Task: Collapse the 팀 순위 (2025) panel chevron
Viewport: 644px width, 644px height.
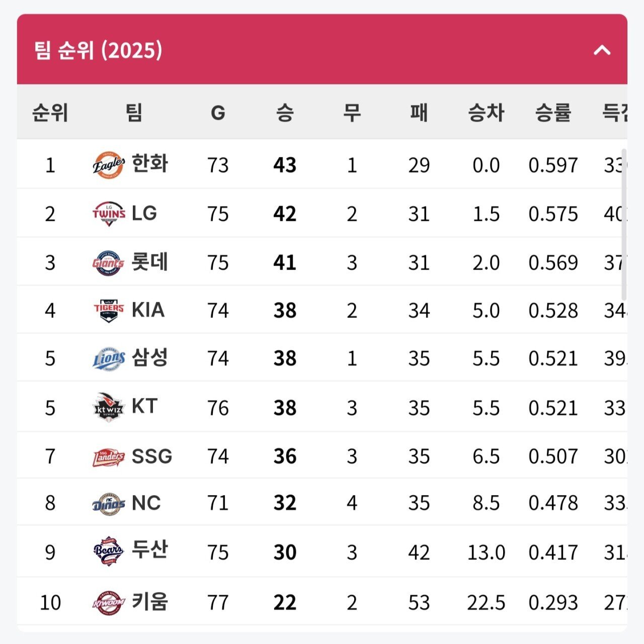Action: click(x=602, y=50)
